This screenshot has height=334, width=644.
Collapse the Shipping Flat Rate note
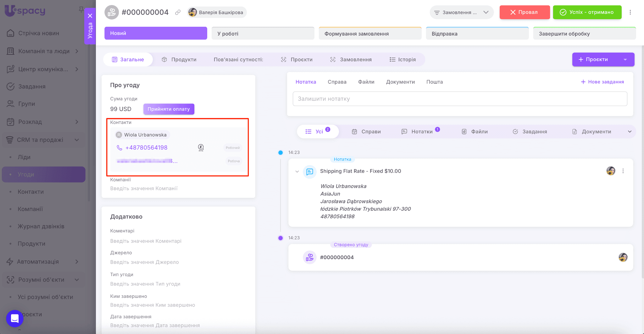click(x=297, y=171)
